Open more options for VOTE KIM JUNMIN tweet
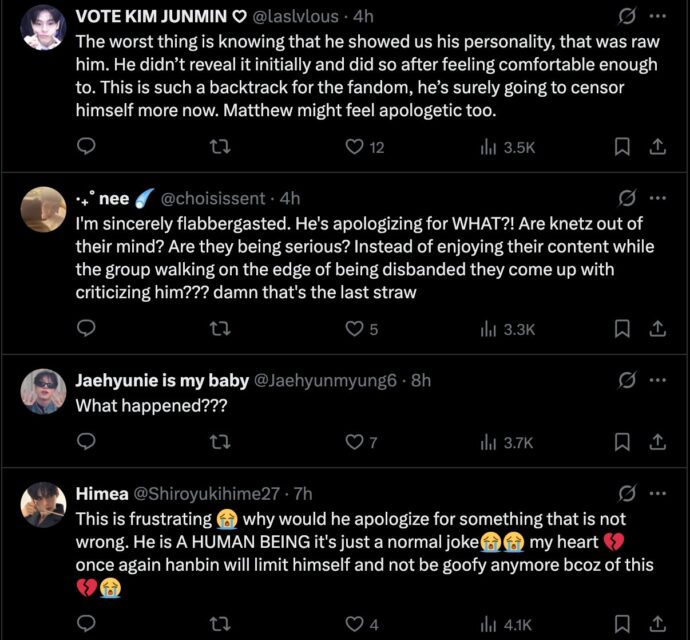The image size is (690, 640). coord(657,16)
